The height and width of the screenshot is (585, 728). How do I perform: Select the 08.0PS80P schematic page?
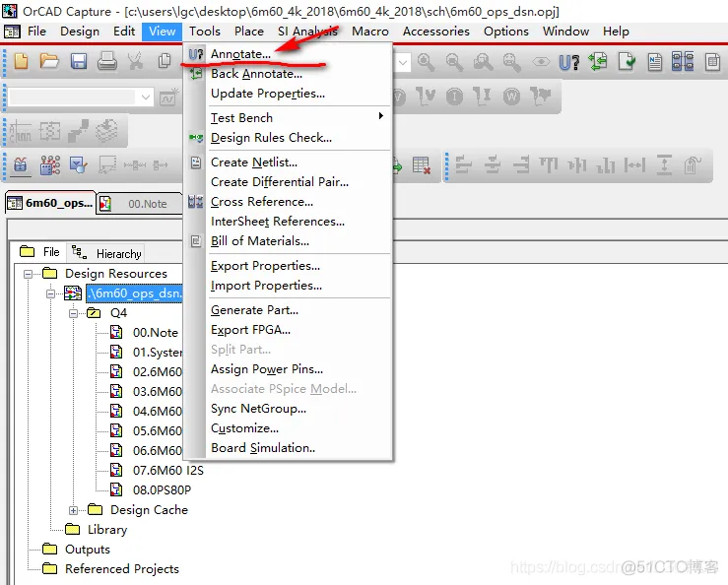[162, 490]
